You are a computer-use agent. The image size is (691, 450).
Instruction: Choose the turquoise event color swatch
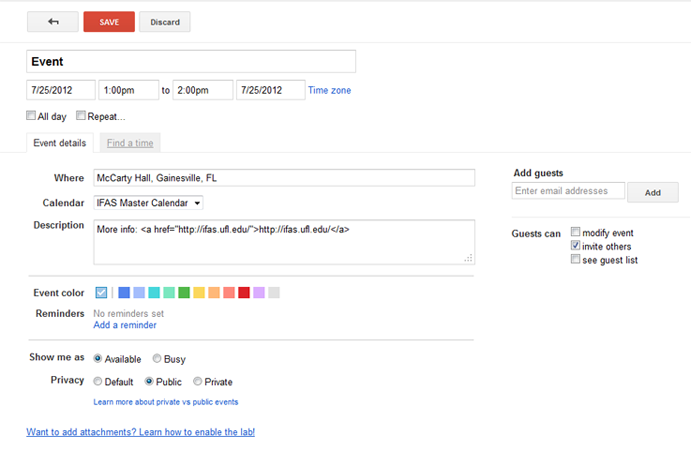point(154,292)
